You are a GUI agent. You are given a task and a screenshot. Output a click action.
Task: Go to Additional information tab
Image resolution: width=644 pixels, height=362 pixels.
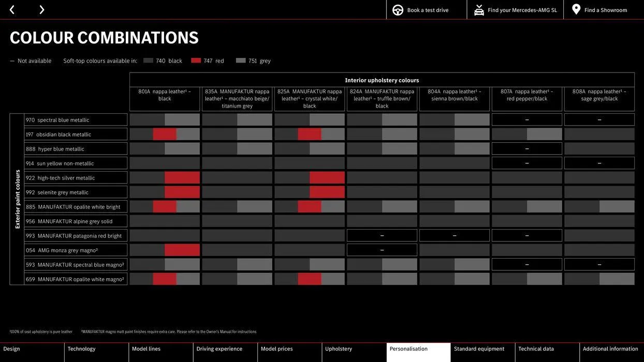coord(611,349)
